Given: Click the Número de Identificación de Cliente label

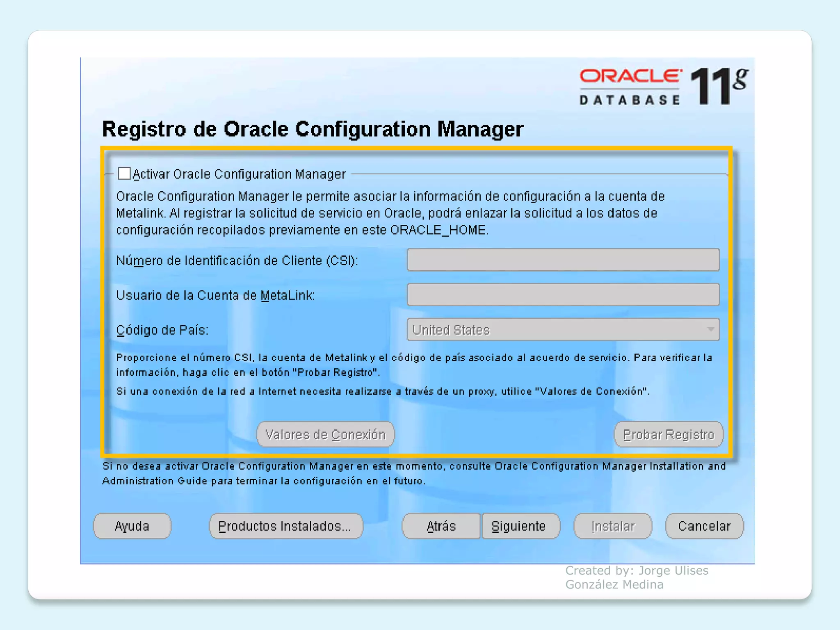Looking at the screenshot, I should pyautogui.click(x=237, y=260).
